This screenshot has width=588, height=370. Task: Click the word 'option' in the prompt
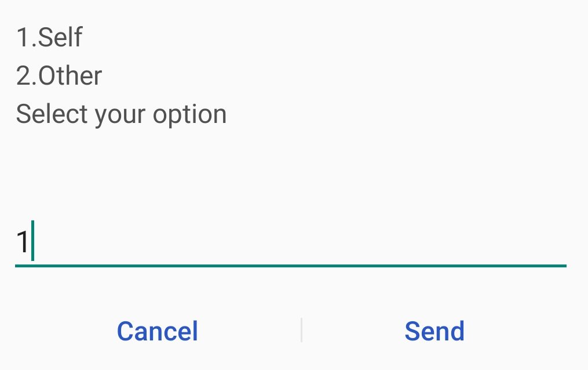point(189,114)
